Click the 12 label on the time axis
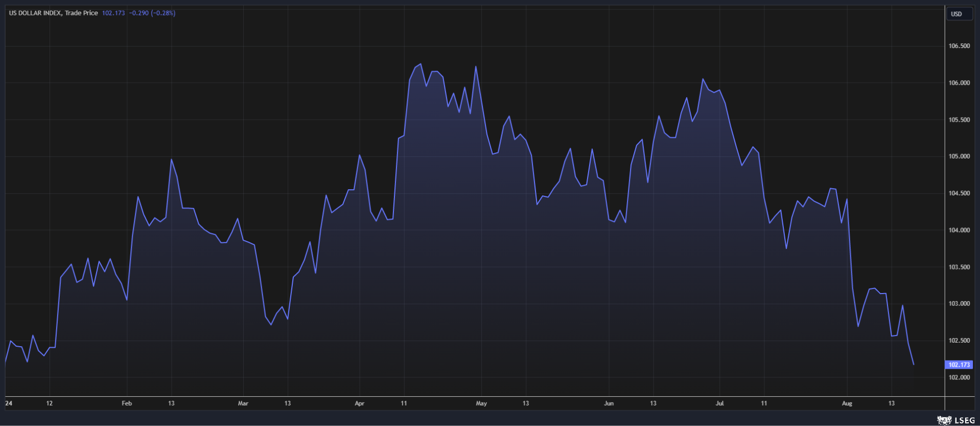 tap(50, 403)
